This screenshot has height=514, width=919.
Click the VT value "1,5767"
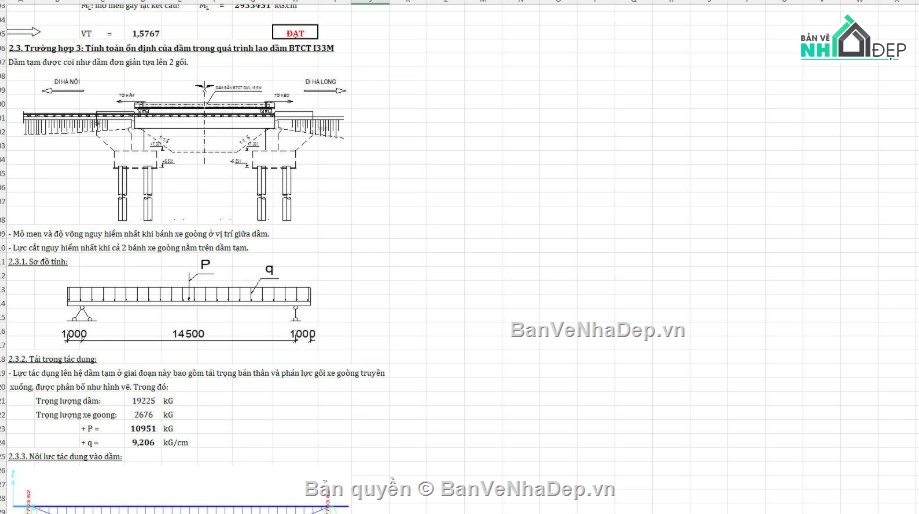[146, 34]
